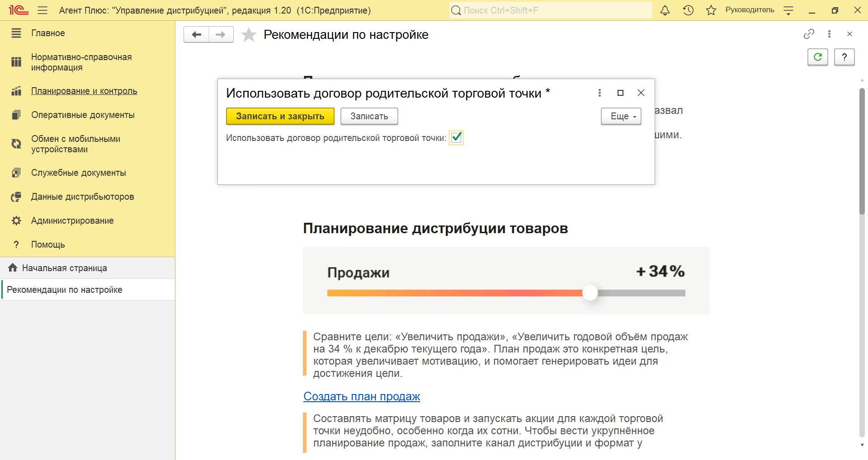
Task: Open service menu next to Руководитель
Action: pyautogui.click(x=788, y=10)
